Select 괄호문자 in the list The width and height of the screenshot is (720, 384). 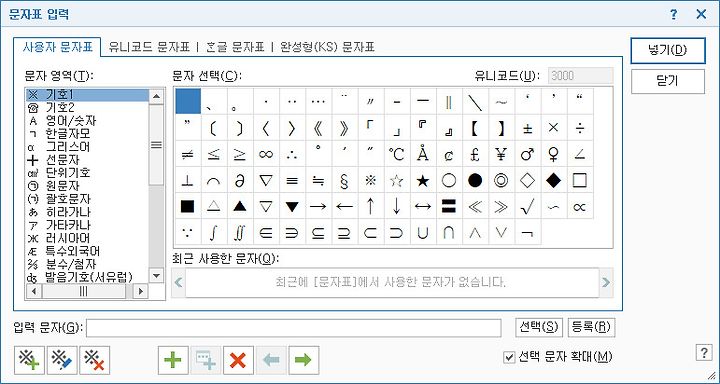(x=87, y=199)
